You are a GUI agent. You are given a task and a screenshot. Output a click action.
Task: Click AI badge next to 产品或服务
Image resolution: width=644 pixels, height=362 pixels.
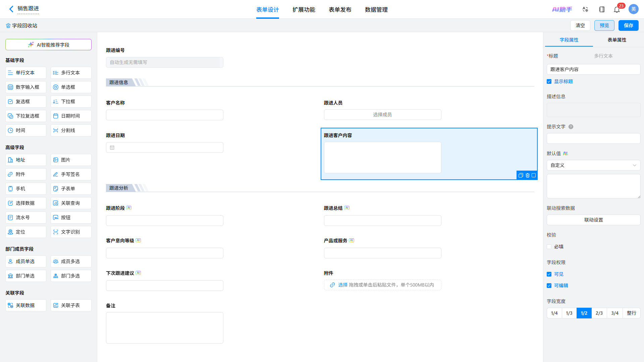click(x=352, y=240)
